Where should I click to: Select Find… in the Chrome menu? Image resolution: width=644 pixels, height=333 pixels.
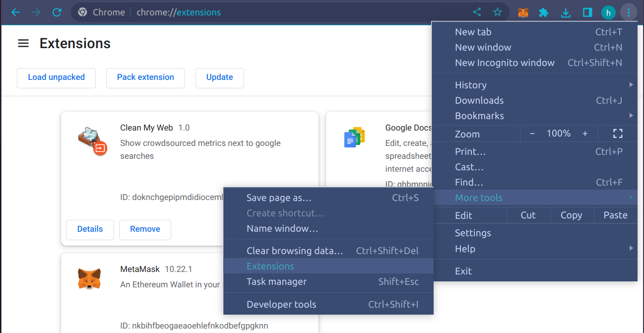tap(534, 182)
